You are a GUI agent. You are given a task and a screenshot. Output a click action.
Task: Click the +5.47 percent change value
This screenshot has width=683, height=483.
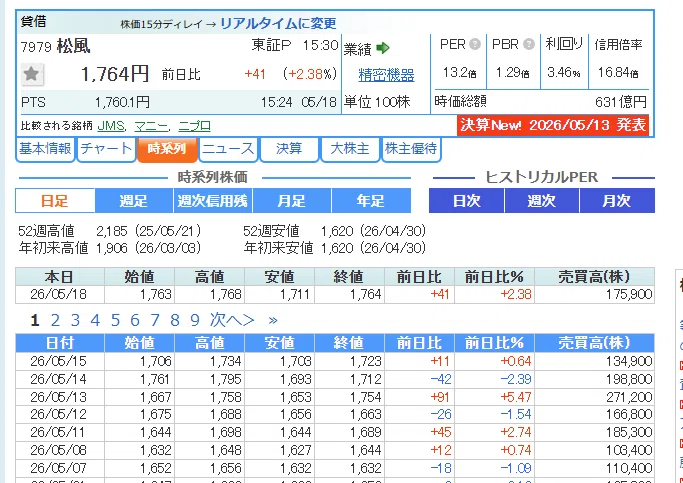[x=516, y=397]
